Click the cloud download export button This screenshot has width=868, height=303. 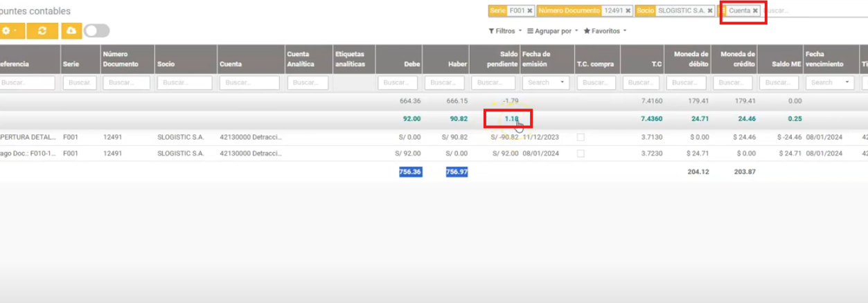[71, 31]
